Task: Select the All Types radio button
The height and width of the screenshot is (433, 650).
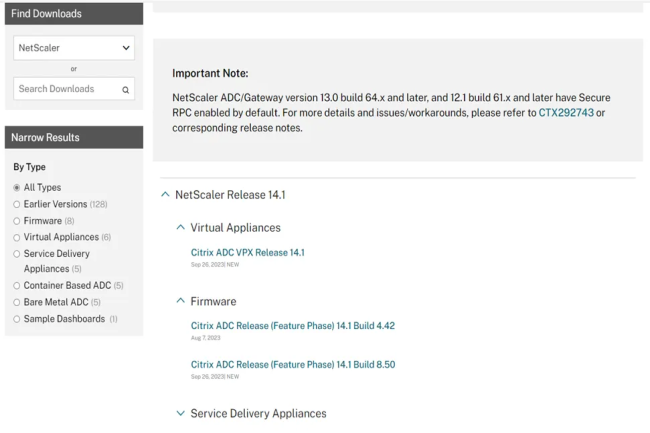Action: (16, 188)
